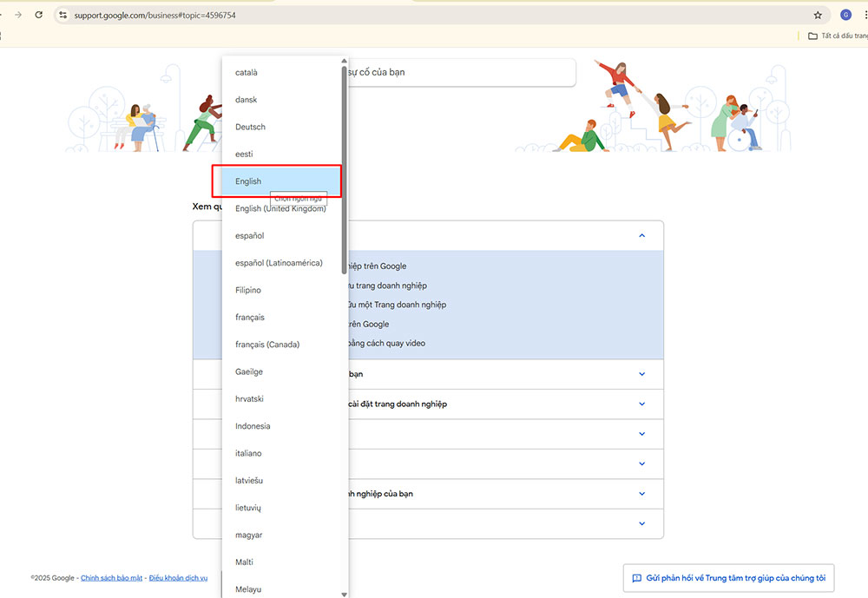Go forward with the forward arrow

point(18,15)
